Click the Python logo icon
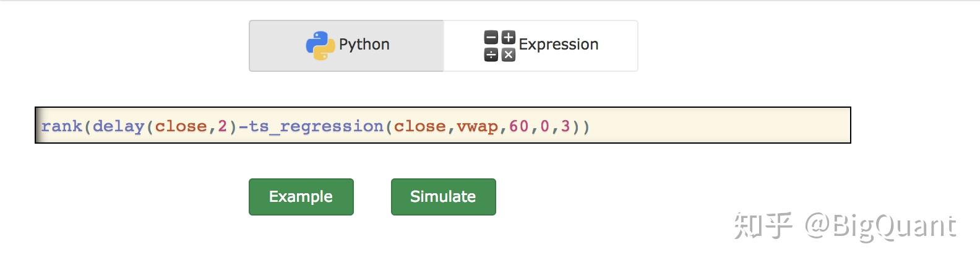 (320, 45)
